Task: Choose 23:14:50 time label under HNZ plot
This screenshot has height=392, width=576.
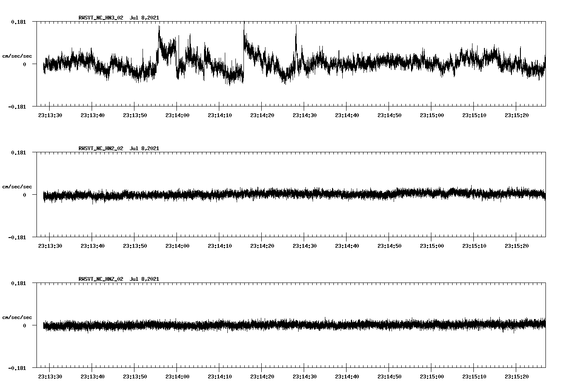Action: coord(389,377)
